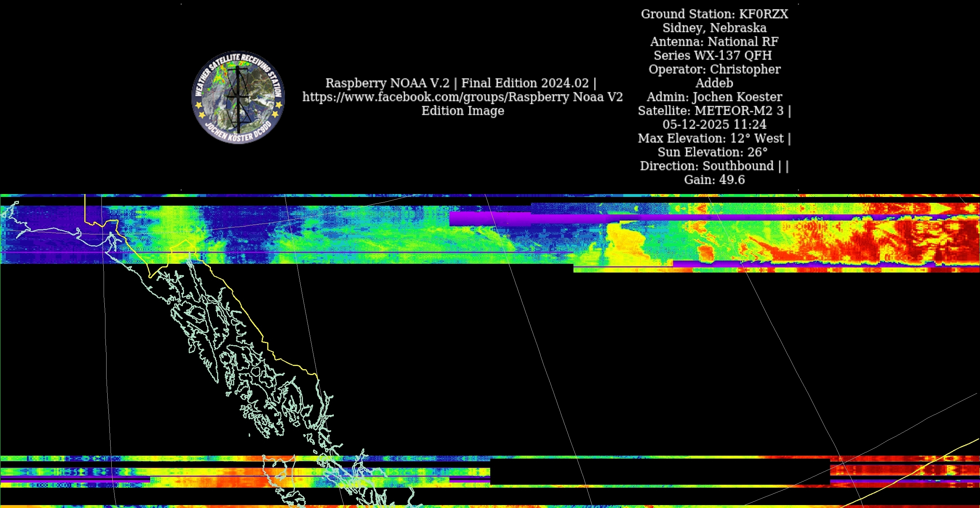
Task: Click the Gain: 49.6 value
Action: tap(714, 180)
